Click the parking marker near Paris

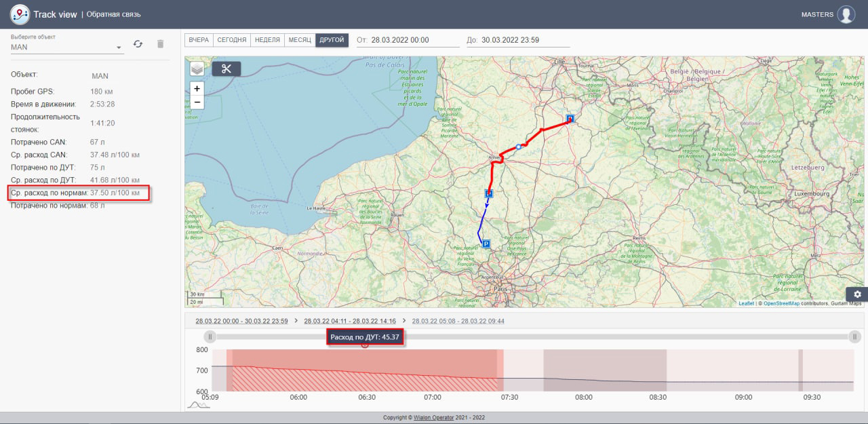[x=486, y=243]
